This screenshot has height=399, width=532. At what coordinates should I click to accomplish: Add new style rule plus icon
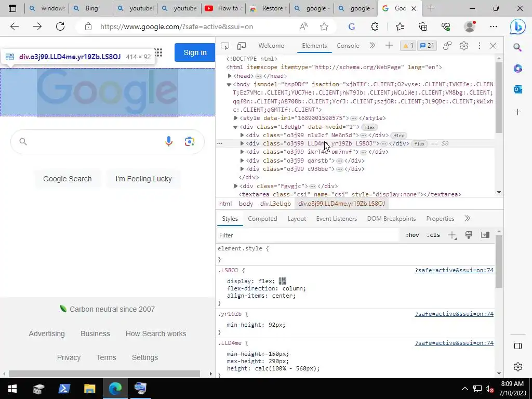[x=453, y=235]
